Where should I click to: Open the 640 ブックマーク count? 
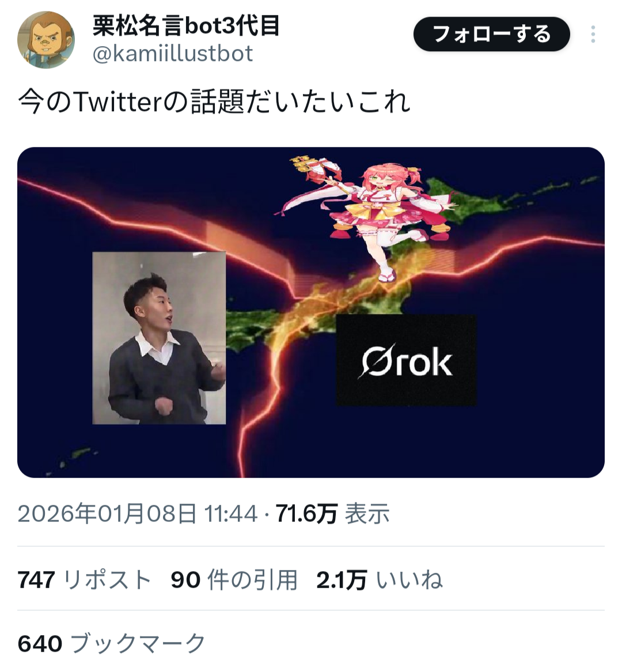pyautogui.click(x=112, y=643)
